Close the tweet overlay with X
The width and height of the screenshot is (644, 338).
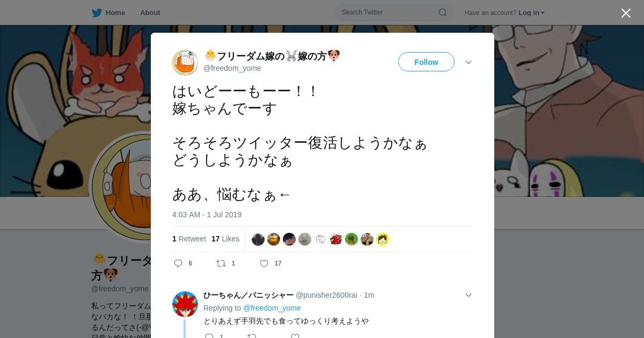point(626,13)
